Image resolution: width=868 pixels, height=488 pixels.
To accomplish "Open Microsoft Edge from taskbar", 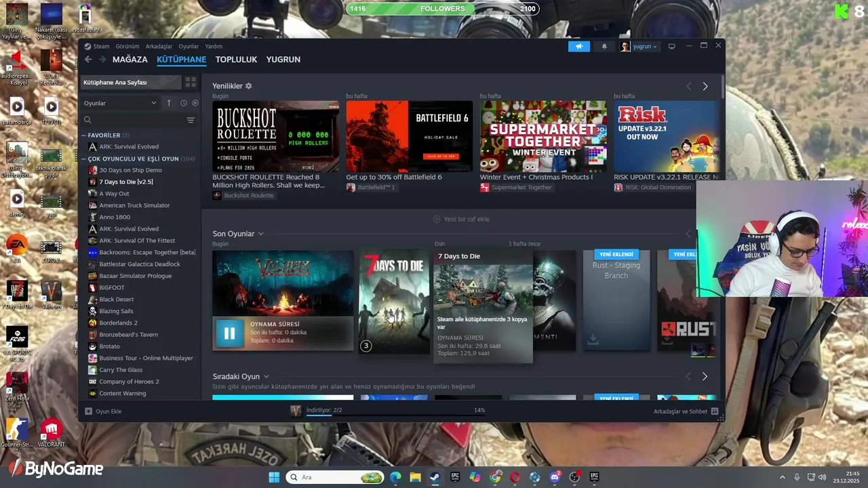I will click(x=395, y=477).
